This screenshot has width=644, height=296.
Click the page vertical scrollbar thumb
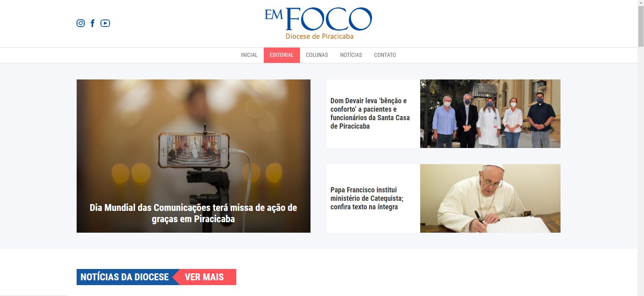point(641,27)
